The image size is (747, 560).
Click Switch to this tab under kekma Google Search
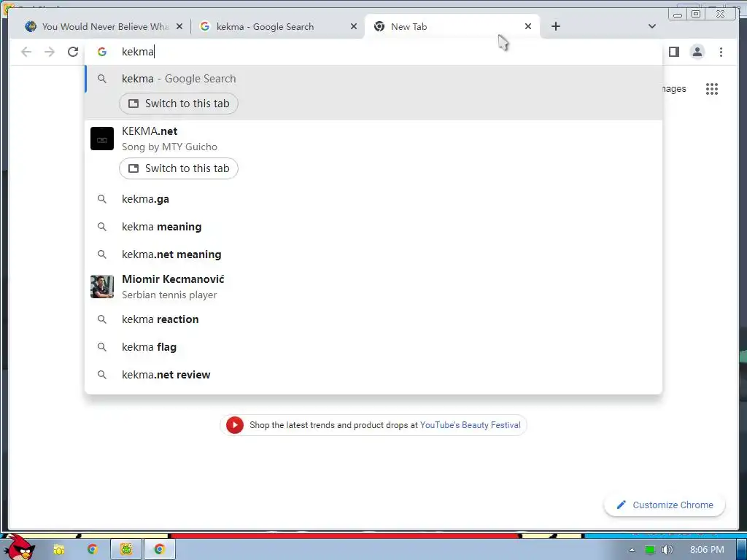tap(179, 104)
